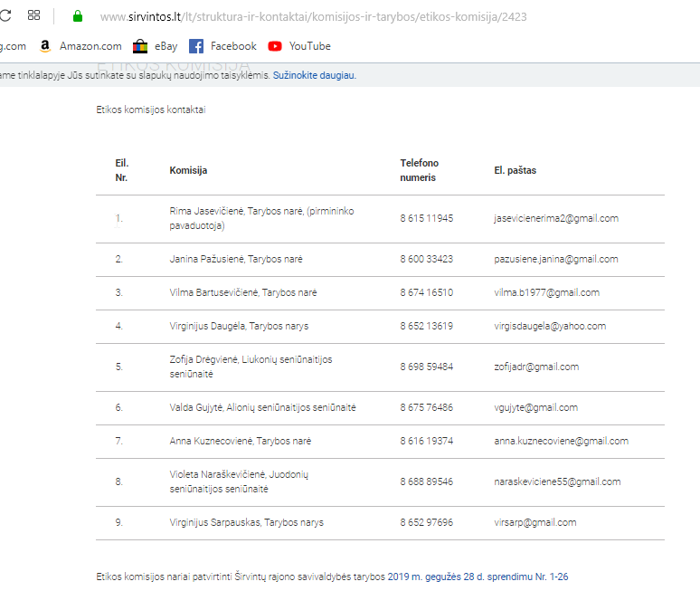Click the row number 1 in table
Image resolution: width=700 pixels, height=591 pixels.
[x=118, y=218]
